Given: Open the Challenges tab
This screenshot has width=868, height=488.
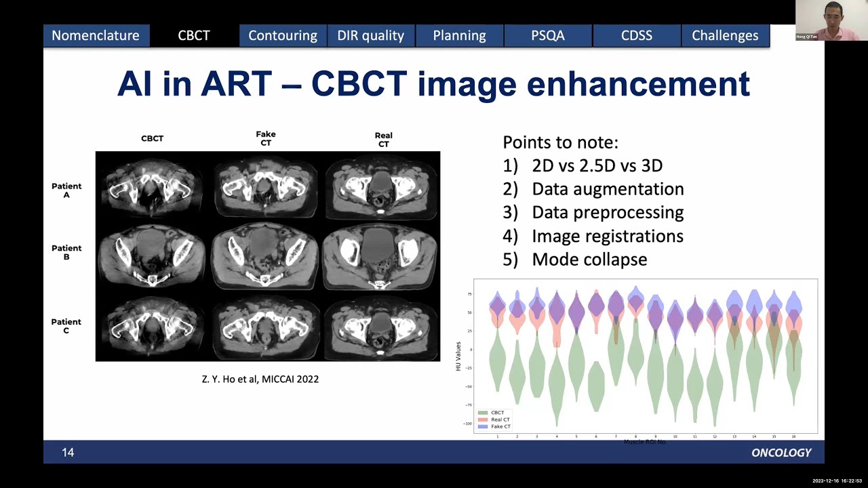Looking at the screenshot, I should (x=725, y=35).
